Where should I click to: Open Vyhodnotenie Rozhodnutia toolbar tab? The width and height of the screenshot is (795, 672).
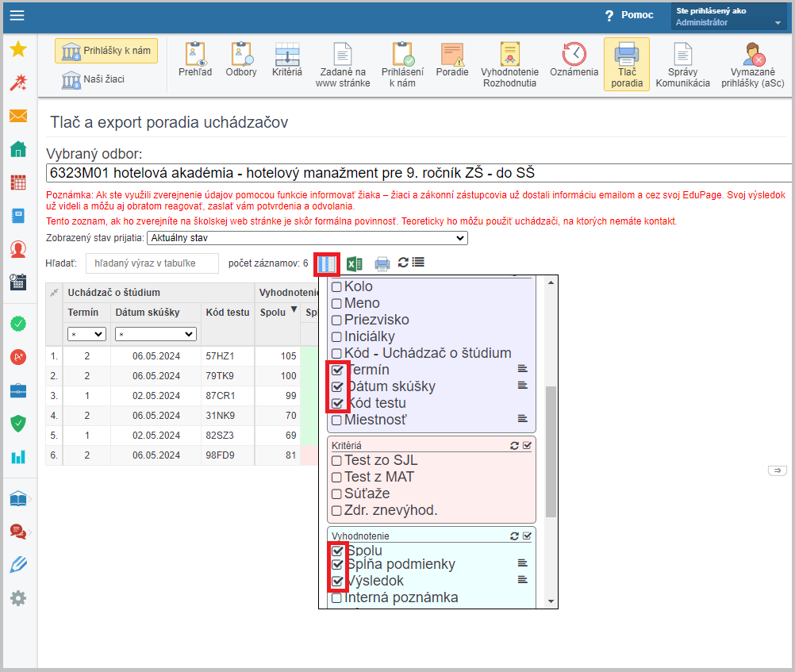click(509, 65)
